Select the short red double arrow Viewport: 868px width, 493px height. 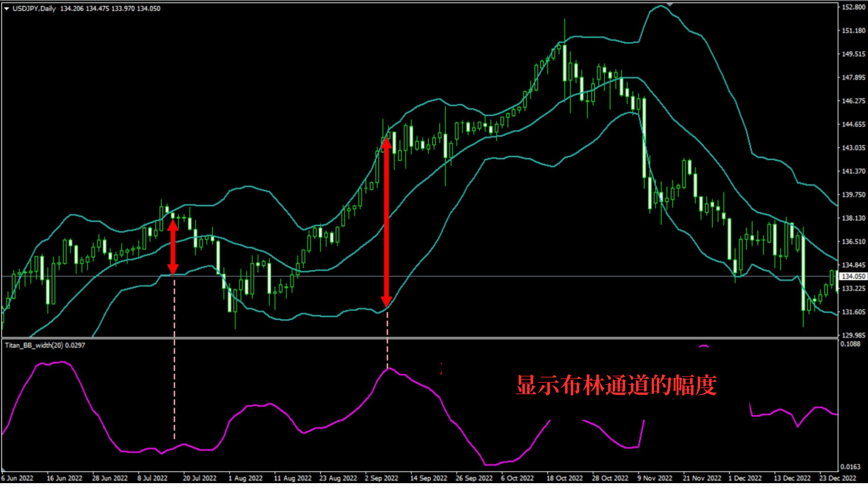(173, 246)
